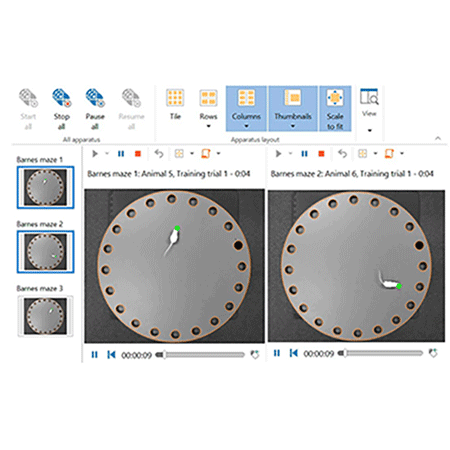Viewport: 450px width, 450px height.
Task: Expand the View dropdown menu
Action: coord(370,130)
